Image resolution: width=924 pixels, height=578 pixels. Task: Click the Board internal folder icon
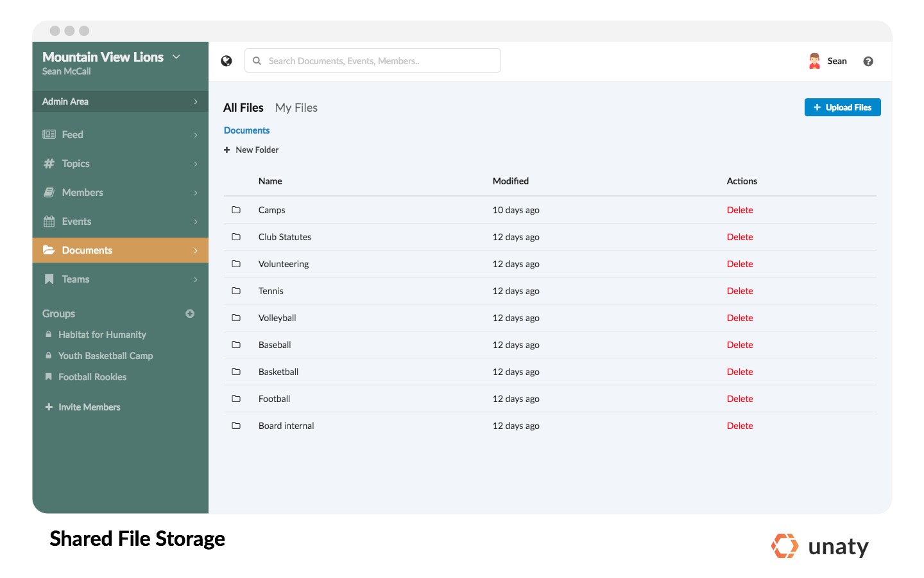[x=236, y=426]
